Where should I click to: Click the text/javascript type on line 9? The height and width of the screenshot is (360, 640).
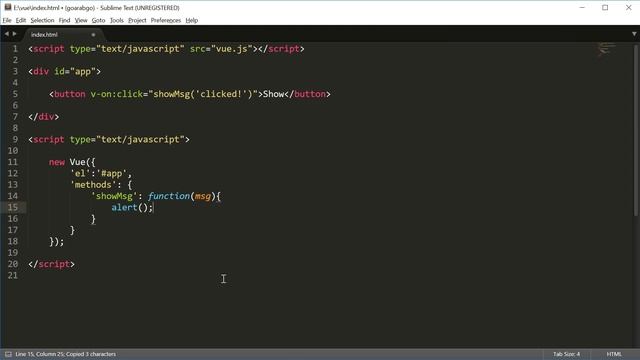140,140
